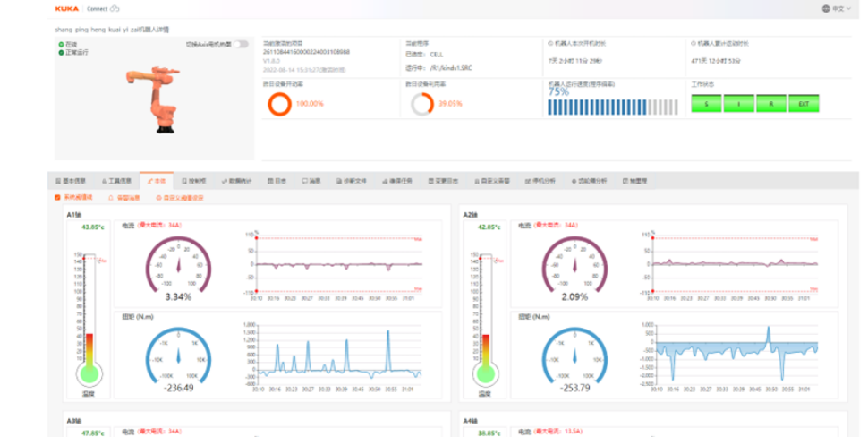Click the orange 100.00% ring chart

(x=279, y=104)
